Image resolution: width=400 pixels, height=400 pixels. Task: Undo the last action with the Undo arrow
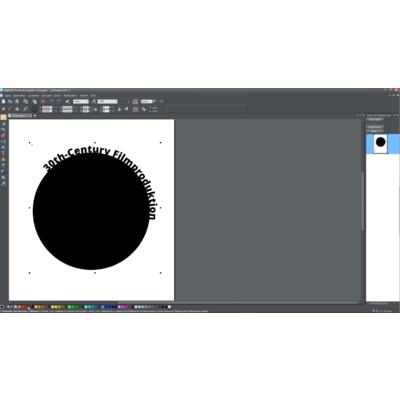click(52, 101)
